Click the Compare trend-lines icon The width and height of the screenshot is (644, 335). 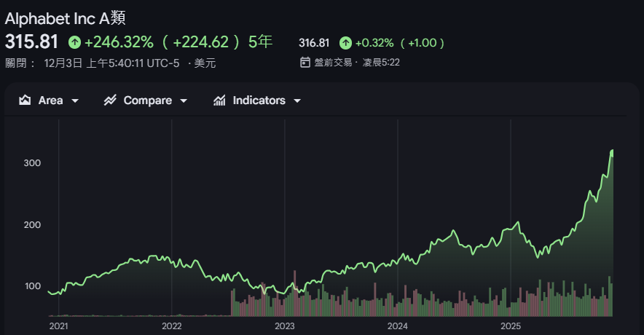[110, 100]
